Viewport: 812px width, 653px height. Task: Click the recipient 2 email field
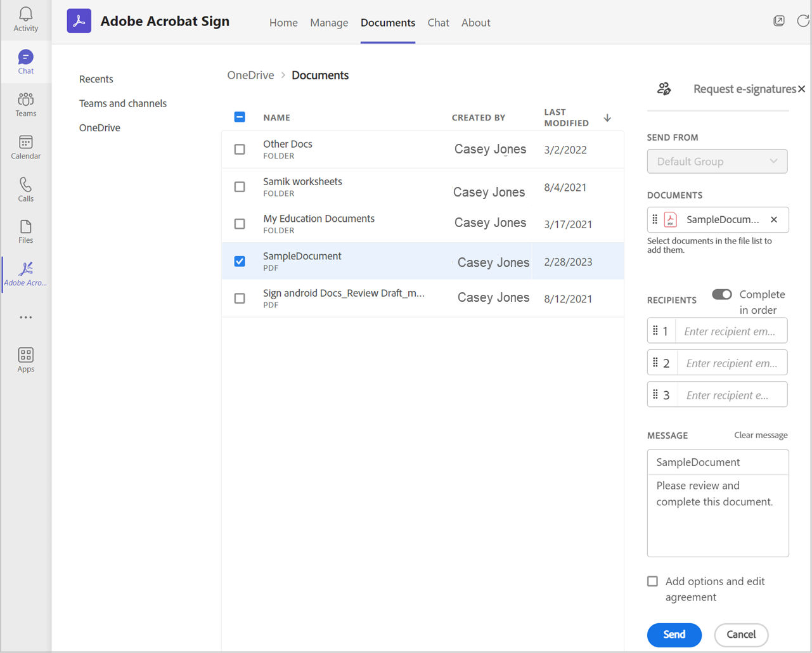732,363
